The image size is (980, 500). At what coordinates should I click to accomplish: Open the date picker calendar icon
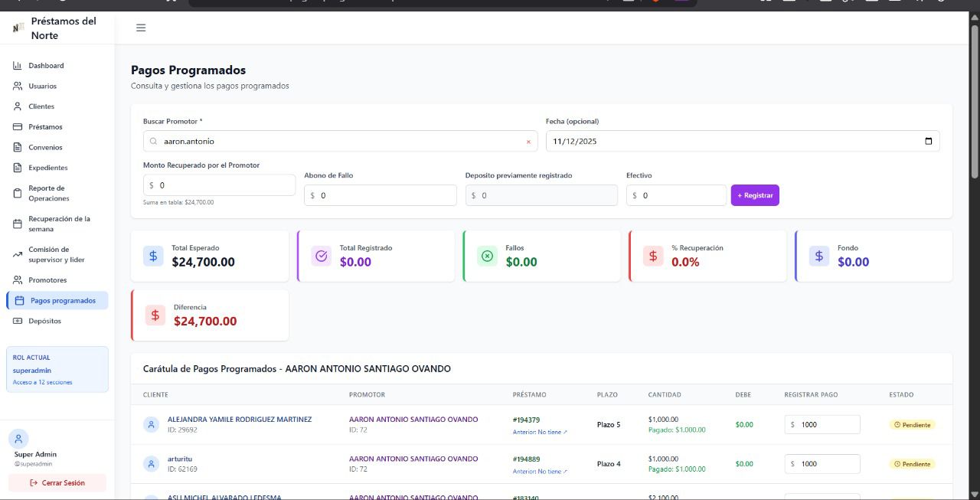click(929, 141)
